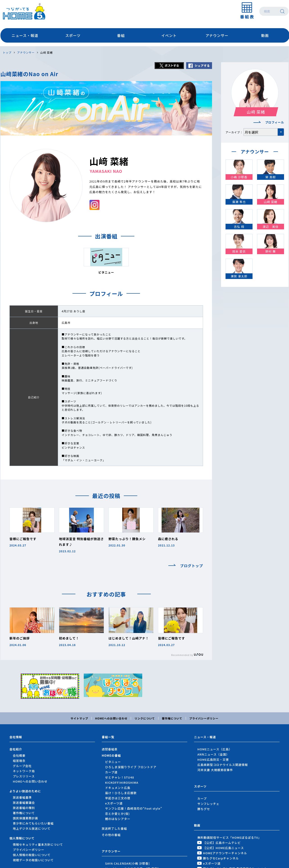The height and width of the screenshot is (868, 289).
Task: Open the ぽるぽるダンス banner
Action: point(113,685)
